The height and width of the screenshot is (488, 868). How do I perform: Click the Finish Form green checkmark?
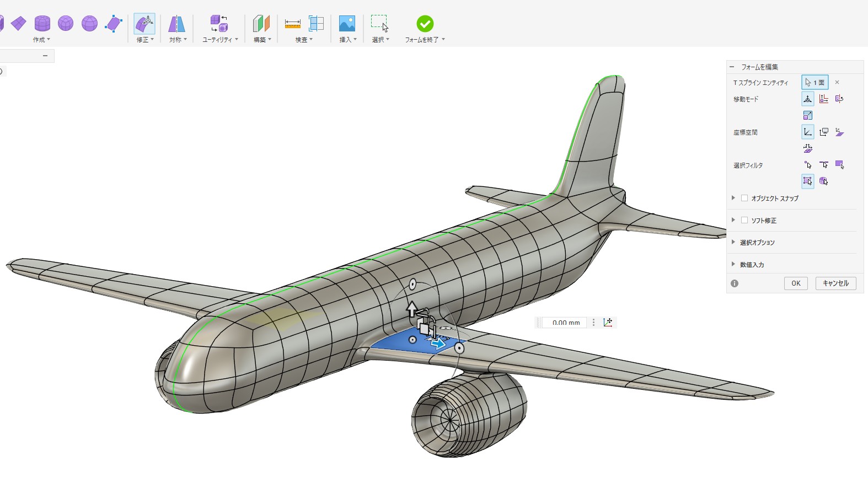(x=425, y=24)
